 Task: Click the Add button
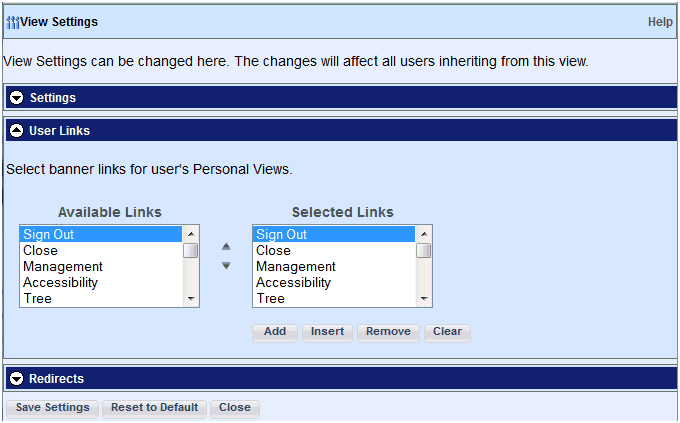coord(275,332)
